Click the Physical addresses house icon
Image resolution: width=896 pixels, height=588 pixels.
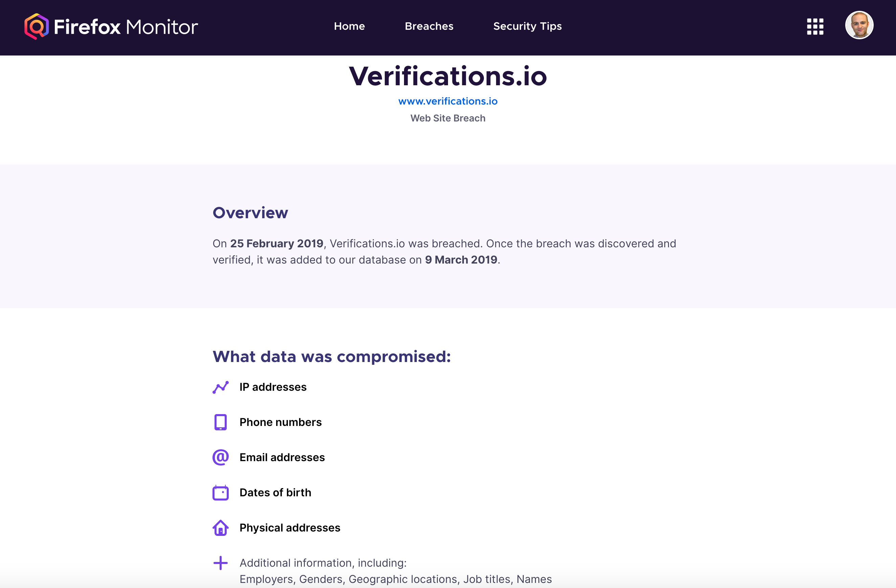221,528
